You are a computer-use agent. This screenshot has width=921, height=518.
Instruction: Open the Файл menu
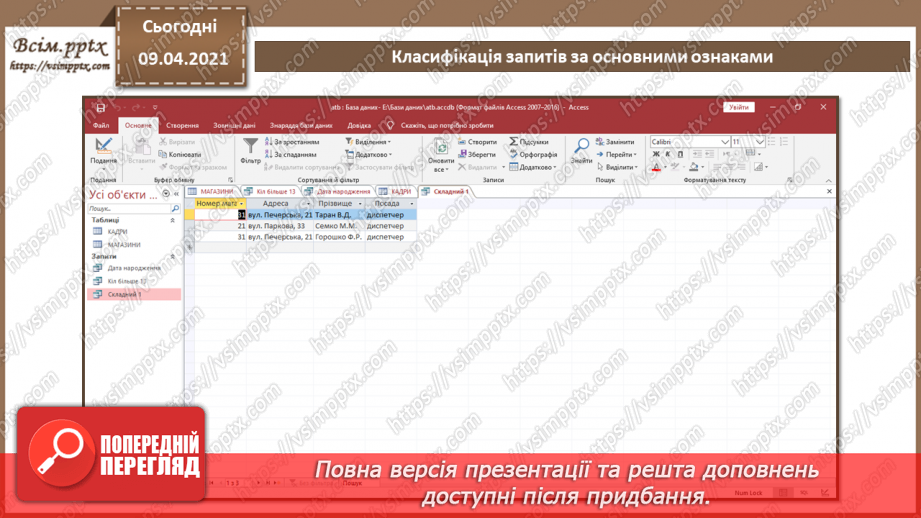pos(101,126)
